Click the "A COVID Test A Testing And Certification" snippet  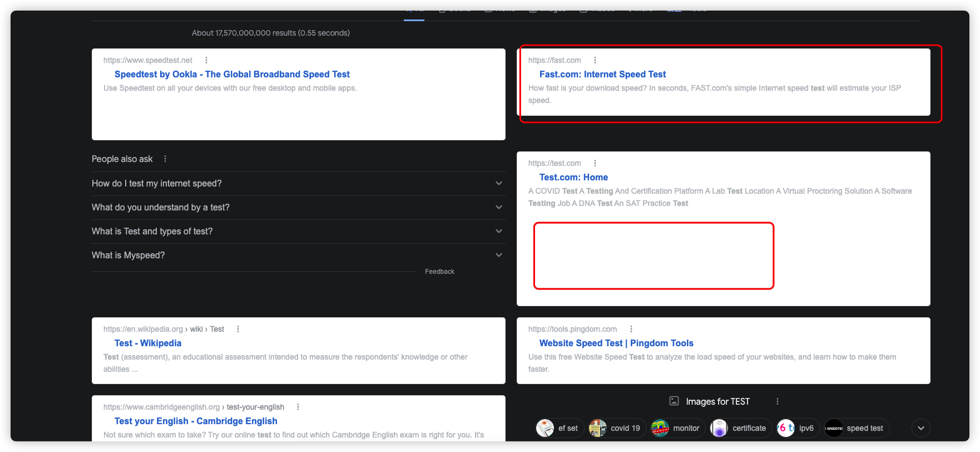tap(720, 197)
